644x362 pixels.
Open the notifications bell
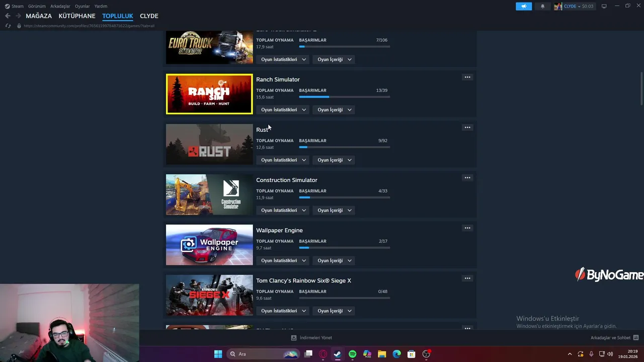click(542, 6)
